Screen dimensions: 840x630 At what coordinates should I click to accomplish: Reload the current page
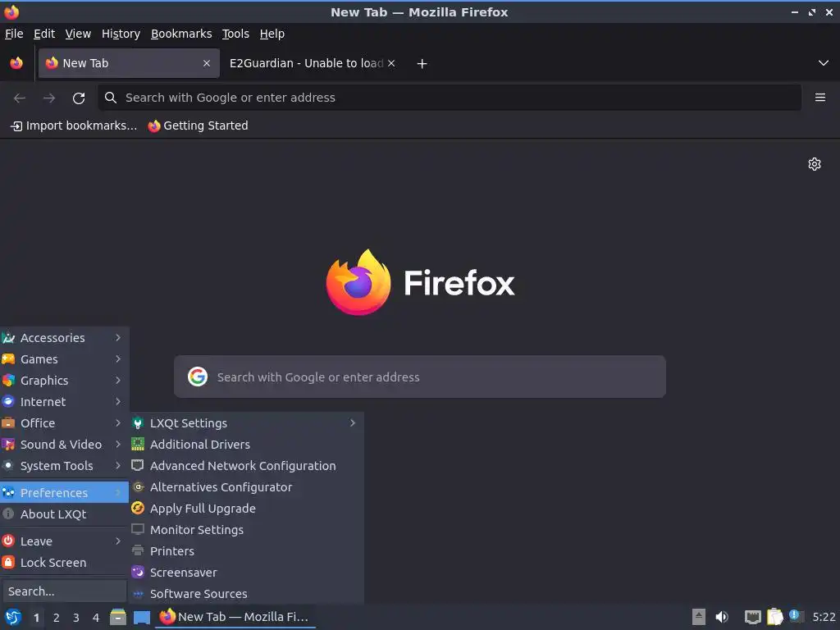point(79,98)
